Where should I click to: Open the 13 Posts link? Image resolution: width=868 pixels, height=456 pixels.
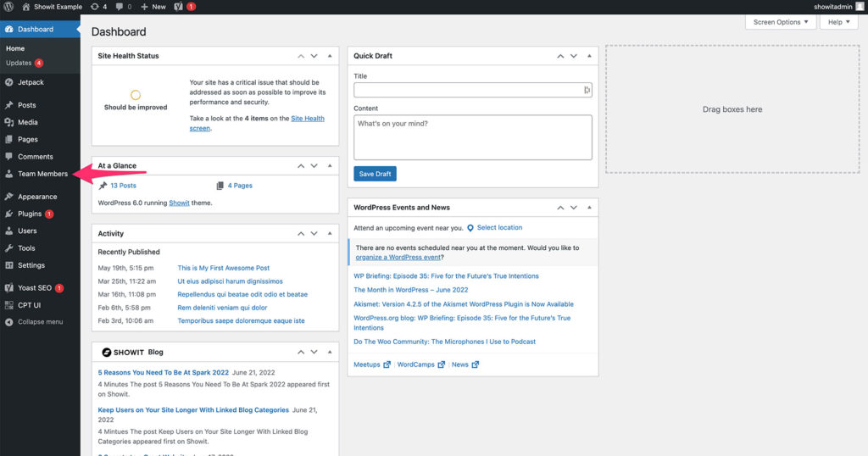click(x=123, y=186)
